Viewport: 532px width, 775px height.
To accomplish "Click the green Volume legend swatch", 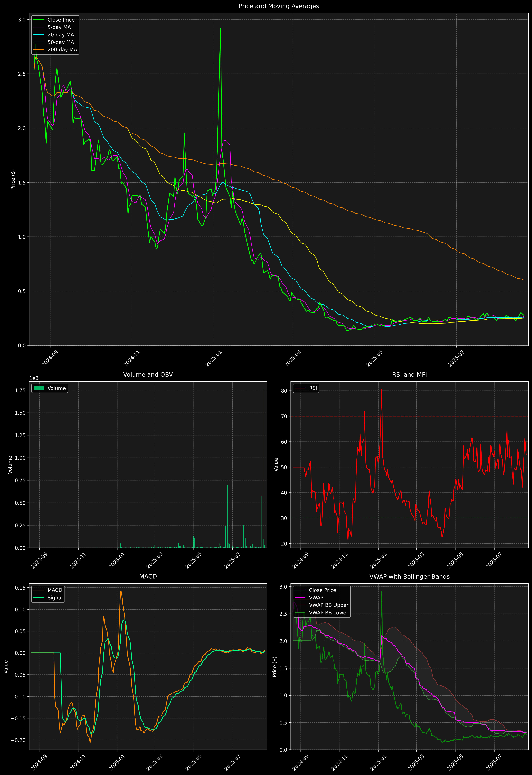I will pos(39,388).
